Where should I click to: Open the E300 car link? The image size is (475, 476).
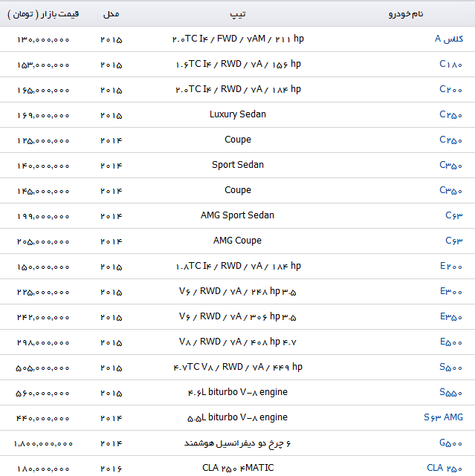(x=451, y=291)
